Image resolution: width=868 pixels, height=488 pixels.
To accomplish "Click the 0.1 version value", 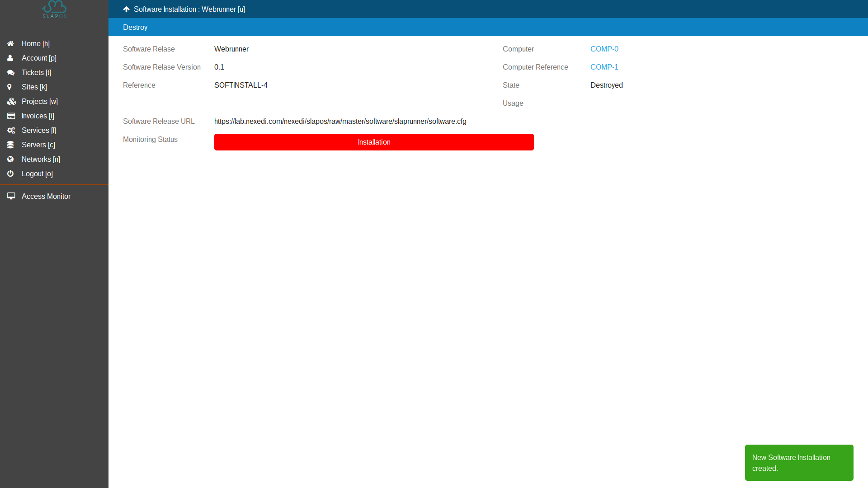I will 219,67.
